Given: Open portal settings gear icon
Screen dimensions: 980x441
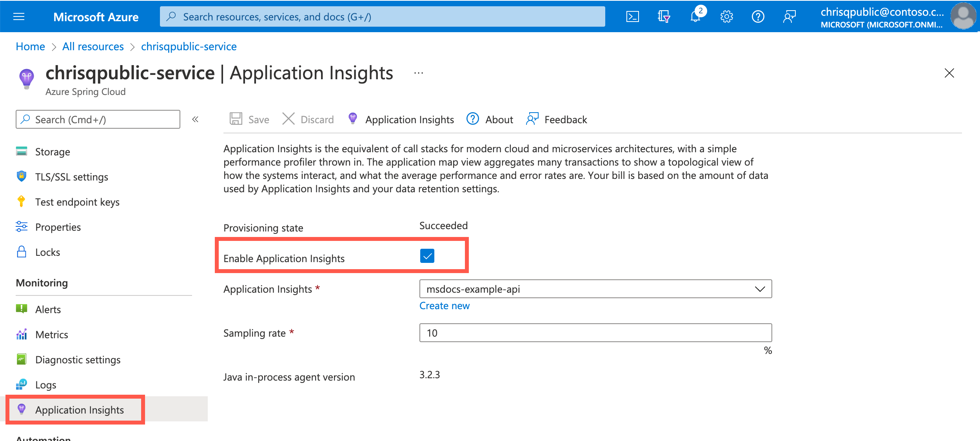Looking at the screenshot, I should point(727,16).
